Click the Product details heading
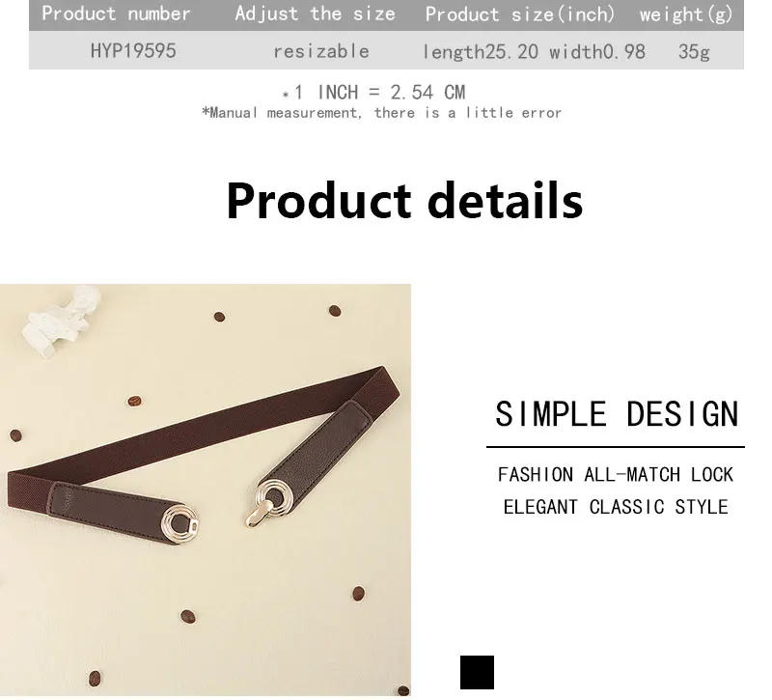The height and width of the screenshot is (700, 772). click(404, 201)
